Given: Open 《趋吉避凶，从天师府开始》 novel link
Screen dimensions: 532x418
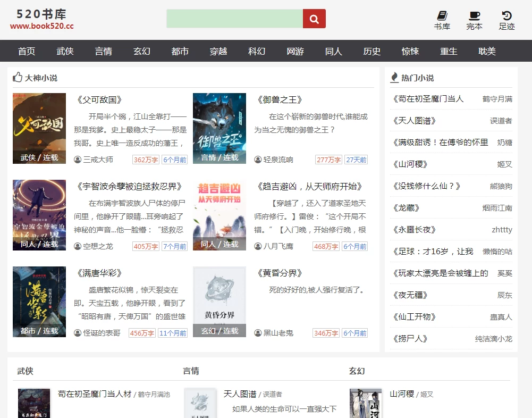Looking at the screenshot, I should (x=309, y=186).
